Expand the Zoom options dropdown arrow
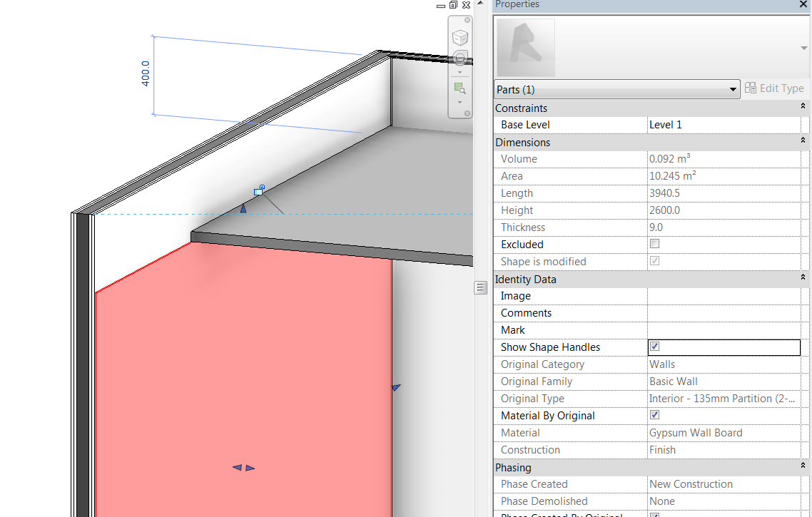The height and width of the screenshot is (517, 812). click(460, 103)
